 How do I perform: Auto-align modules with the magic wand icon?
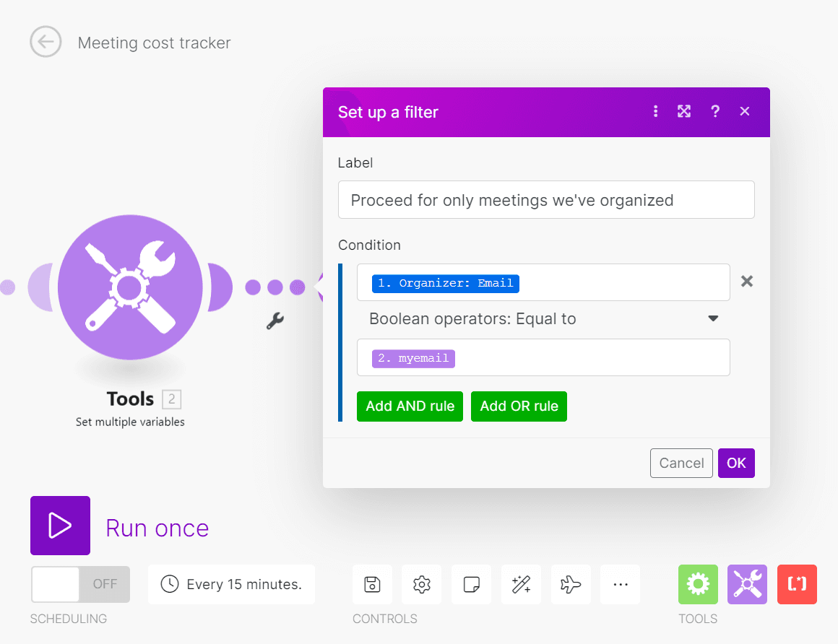tap(521, 584)
